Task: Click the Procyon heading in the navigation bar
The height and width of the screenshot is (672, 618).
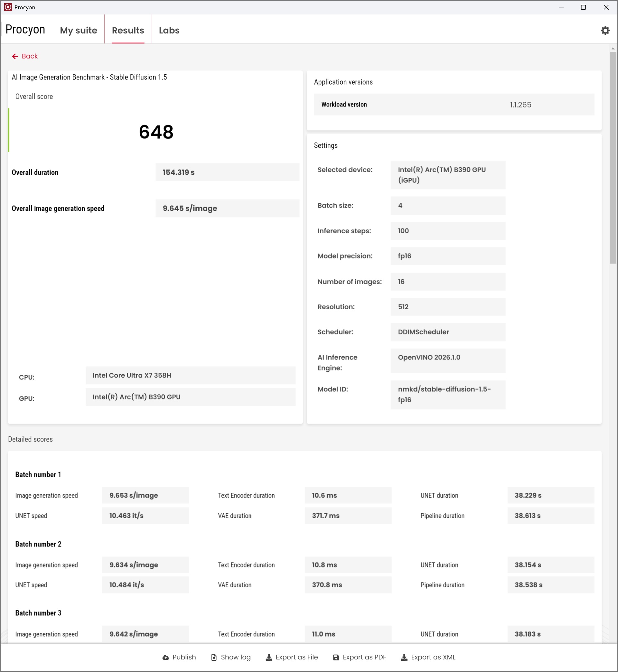Action: coord(25,29)
